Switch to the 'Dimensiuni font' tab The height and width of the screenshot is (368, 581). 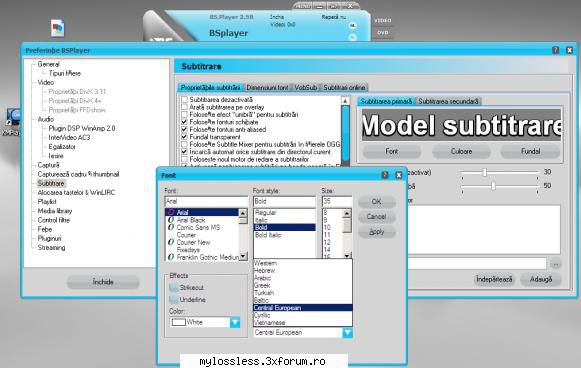pos(267,87)
